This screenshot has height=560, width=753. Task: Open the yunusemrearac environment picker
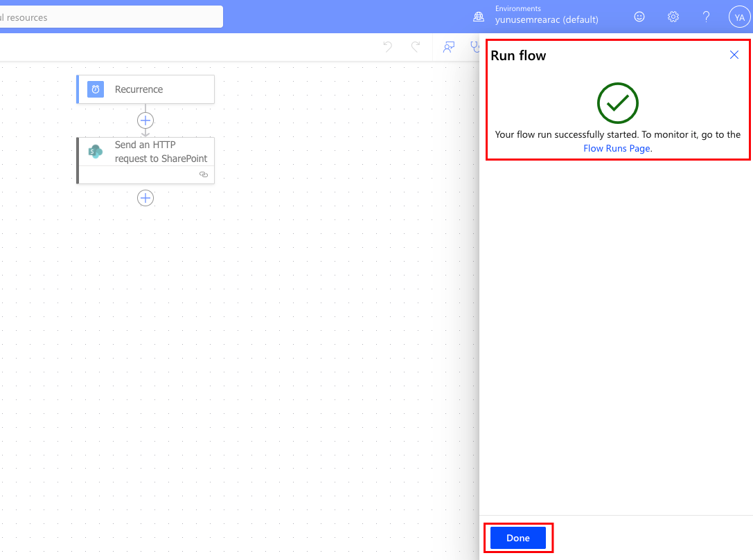546,19
